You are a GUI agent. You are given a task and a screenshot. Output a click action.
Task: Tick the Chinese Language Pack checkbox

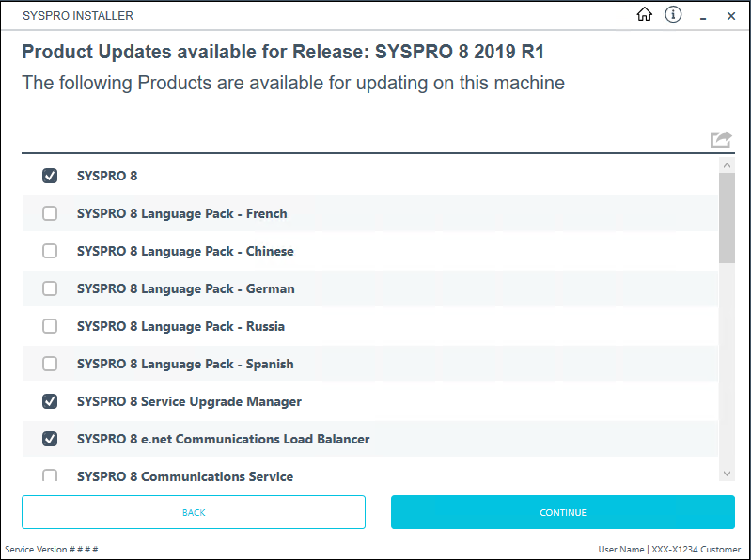50,251
